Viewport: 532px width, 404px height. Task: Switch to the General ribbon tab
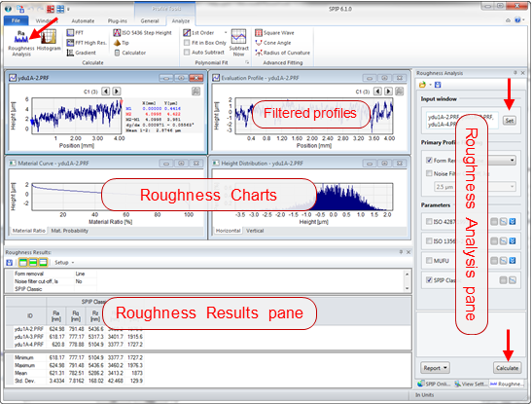(150, 21)
